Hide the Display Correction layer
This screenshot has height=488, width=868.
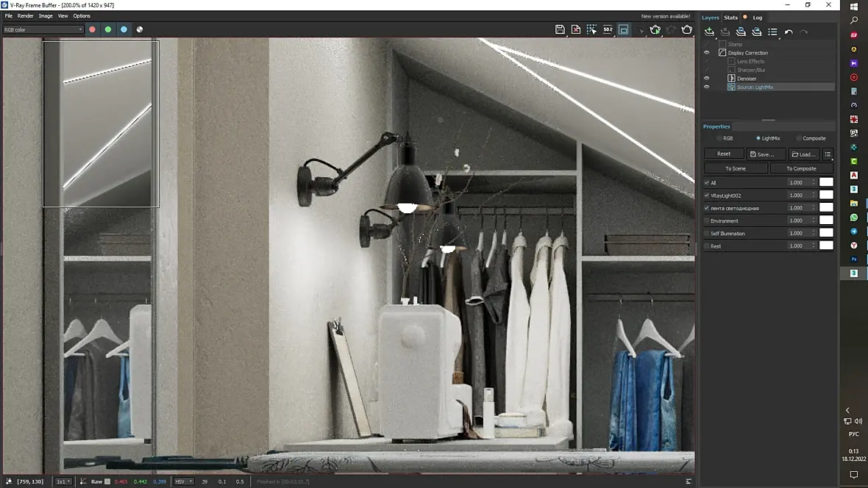pos(706,53)
